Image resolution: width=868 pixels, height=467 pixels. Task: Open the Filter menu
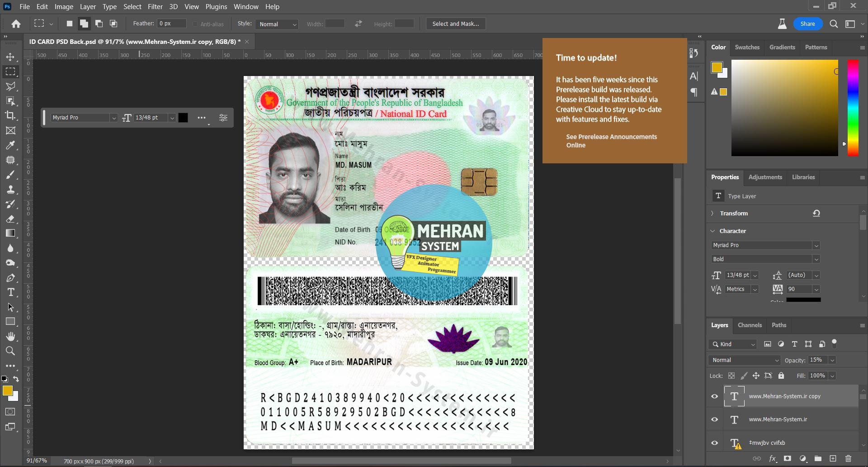[155, 7]
